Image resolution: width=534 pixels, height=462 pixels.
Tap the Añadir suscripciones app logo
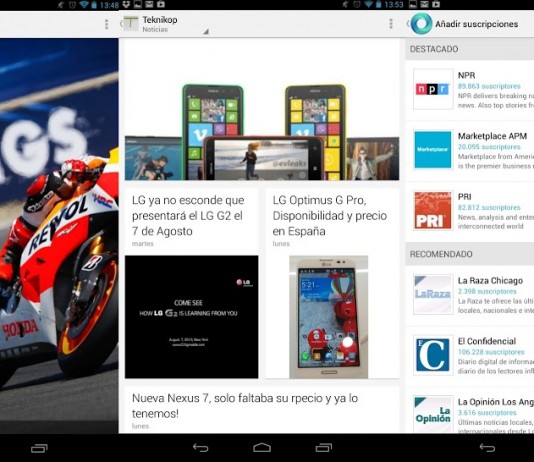pos(421,23)
